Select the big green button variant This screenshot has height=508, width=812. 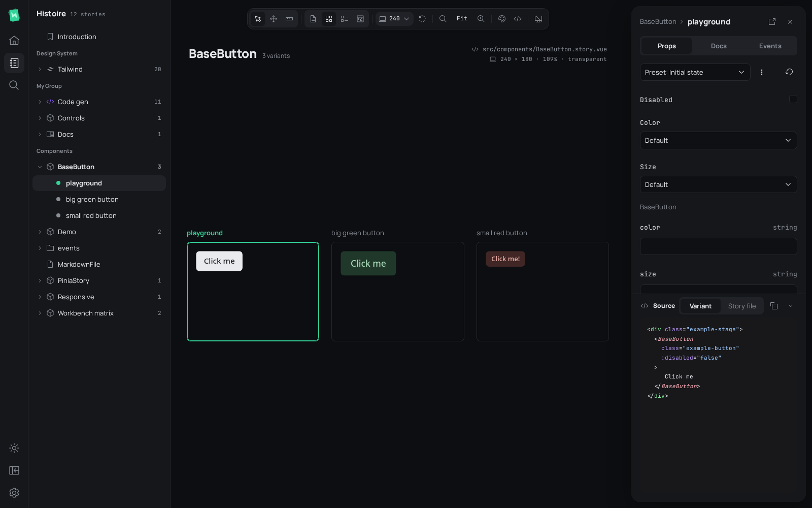[99, 199]
